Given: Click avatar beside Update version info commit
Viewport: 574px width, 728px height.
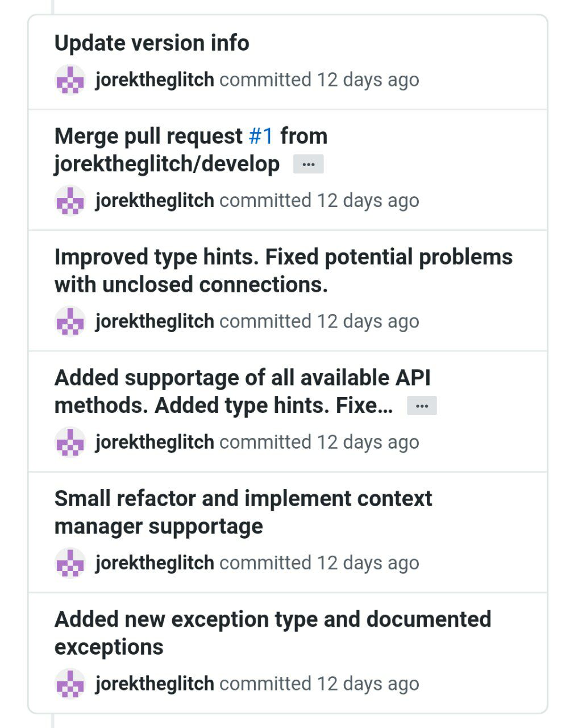Looking at the screenshot, I should (x=70, y=80).
